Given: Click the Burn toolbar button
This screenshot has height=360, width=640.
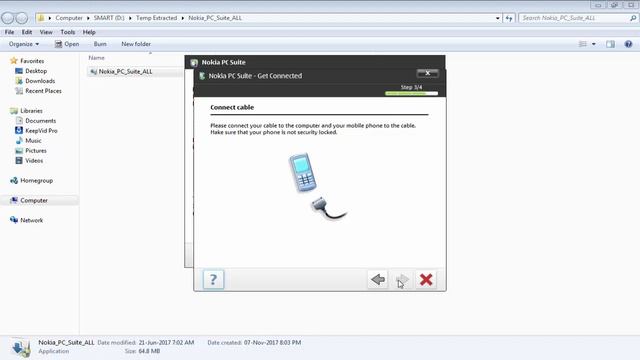Looking at the screenshot, I should pos(100,44).
